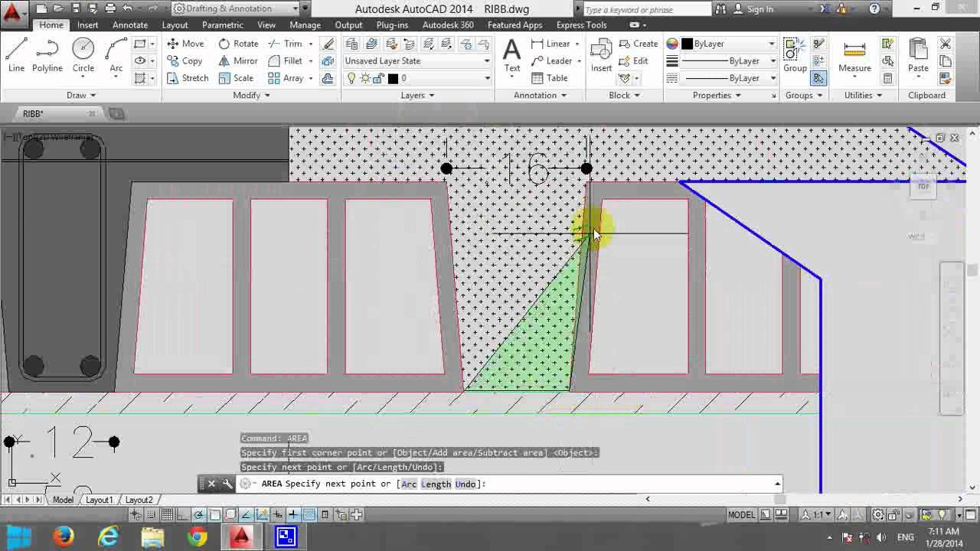Viewport: 980px width, 551px height.
Task: Click Match Properties brush icon in Clipboard
Action: [946, 78]
